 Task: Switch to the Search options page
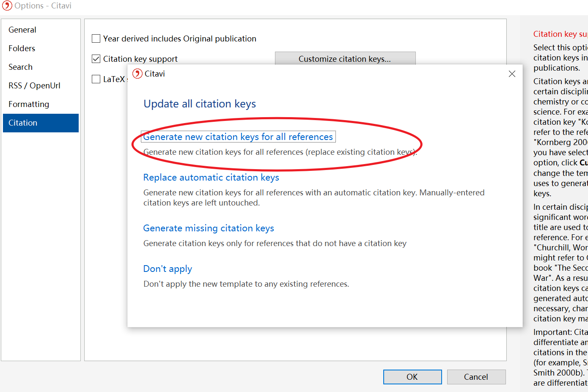point(41,67)
